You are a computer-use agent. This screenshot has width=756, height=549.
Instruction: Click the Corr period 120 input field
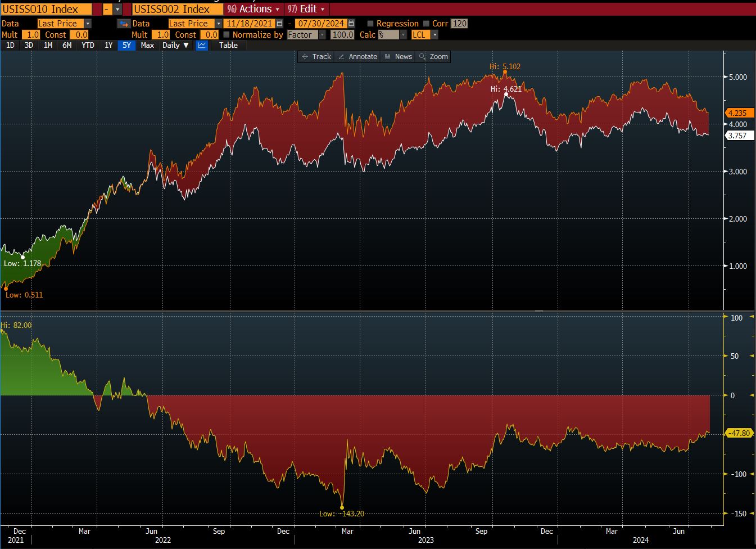click(461, 24)
